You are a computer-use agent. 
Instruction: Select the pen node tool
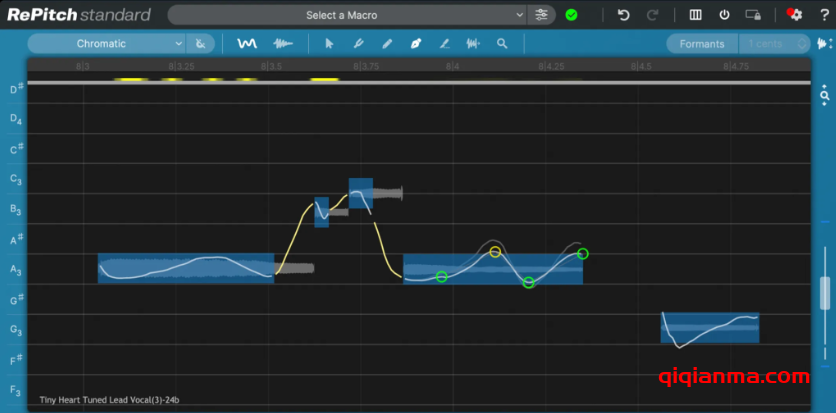416,44
